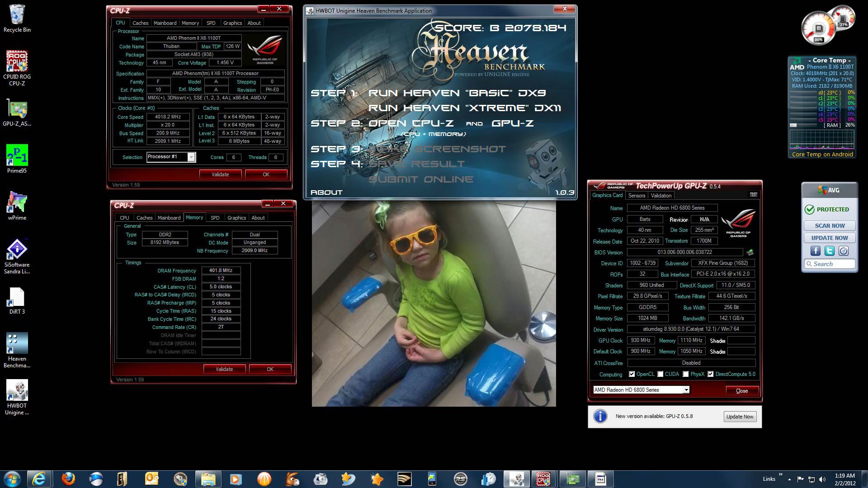Screen dimensions: 868x488
Task: Launch CPUID ROG CPU-Z desktop shortcut
Action: coord(17,68)
